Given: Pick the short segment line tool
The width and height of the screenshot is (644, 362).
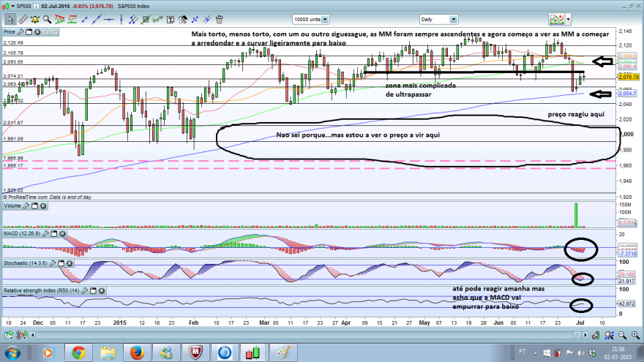Looking at the screenshot, I should pyautogui.click(x=85, y=19).
